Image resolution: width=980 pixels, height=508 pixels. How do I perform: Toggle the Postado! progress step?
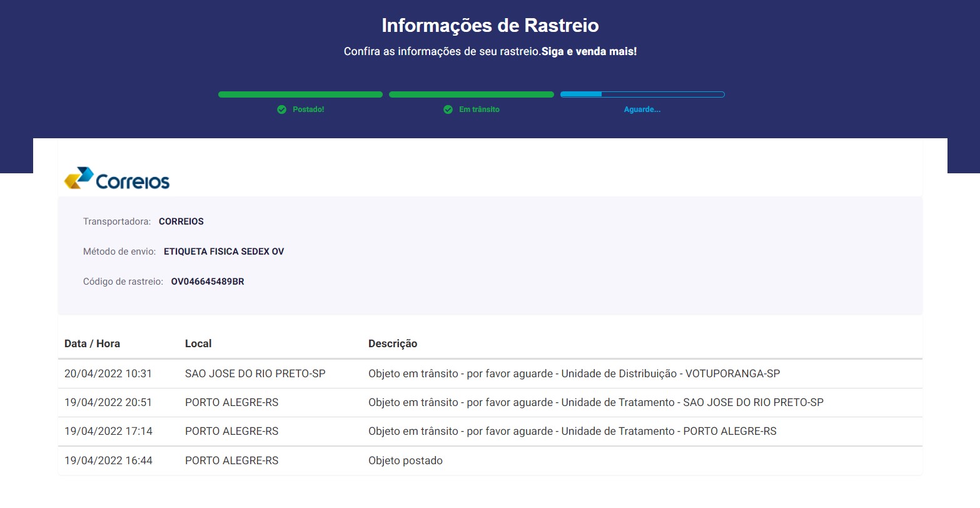point(300,94)
